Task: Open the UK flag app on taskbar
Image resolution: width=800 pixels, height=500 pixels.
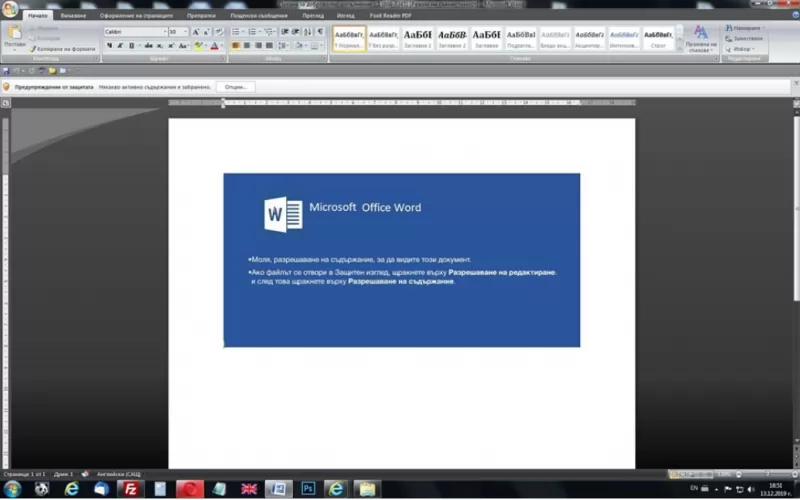Action: click(x=249, y=489)
